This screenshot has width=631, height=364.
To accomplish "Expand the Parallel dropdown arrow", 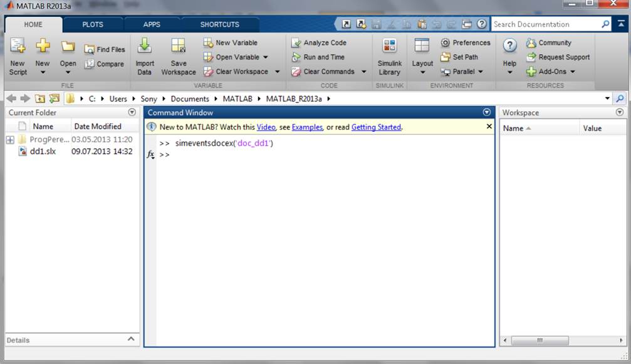I will click(x=481, y=71).
